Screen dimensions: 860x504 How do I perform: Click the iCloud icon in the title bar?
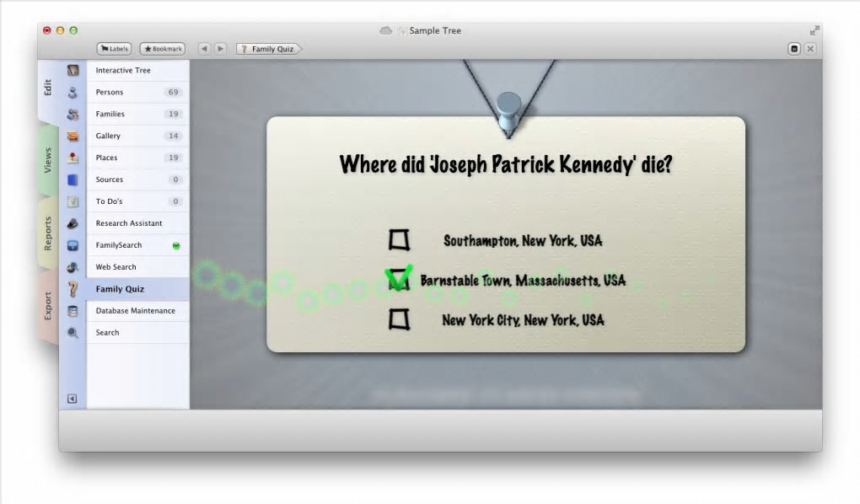tap(386, 30)
